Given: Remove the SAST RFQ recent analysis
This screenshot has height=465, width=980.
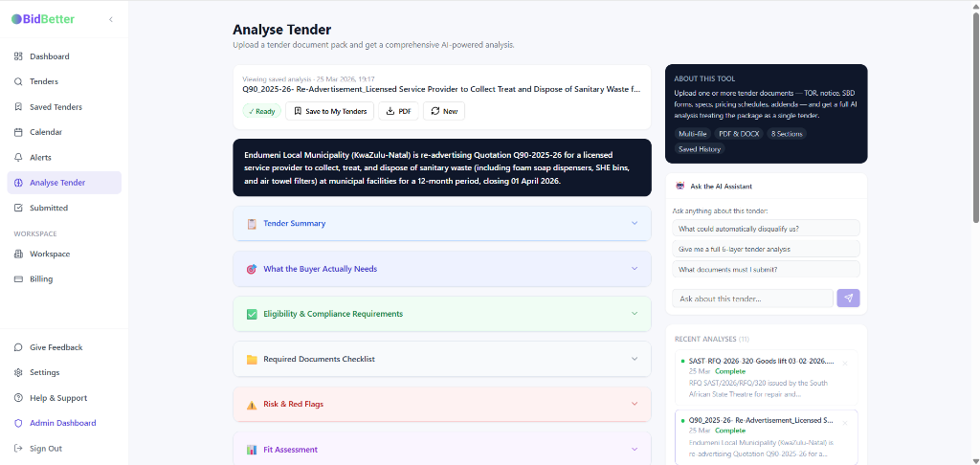Looking at the screenshot, I should [845, 364].
